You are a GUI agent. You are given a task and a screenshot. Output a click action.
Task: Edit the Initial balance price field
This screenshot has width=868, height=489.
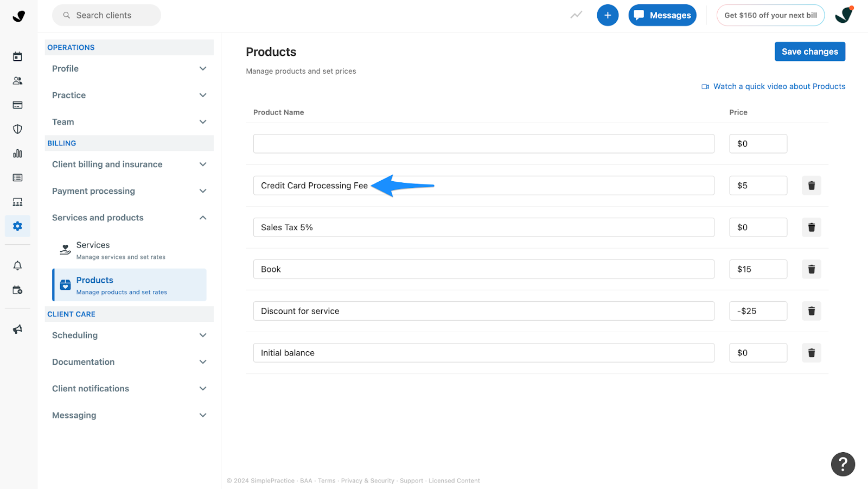[758, 353]
